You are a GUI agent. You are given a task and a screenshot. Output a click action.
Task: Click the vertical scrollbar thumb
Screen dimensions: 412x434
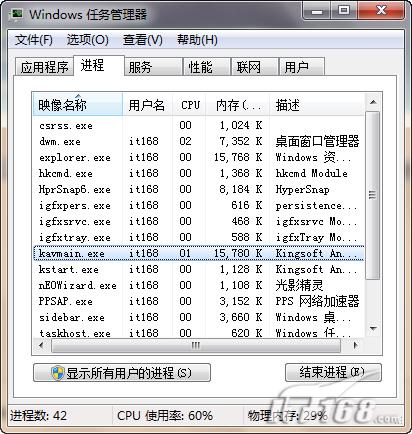point(373,195)
